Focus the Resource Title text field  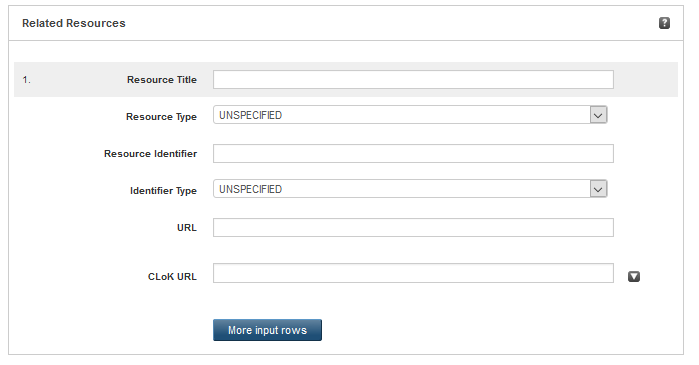pos(413,80)
